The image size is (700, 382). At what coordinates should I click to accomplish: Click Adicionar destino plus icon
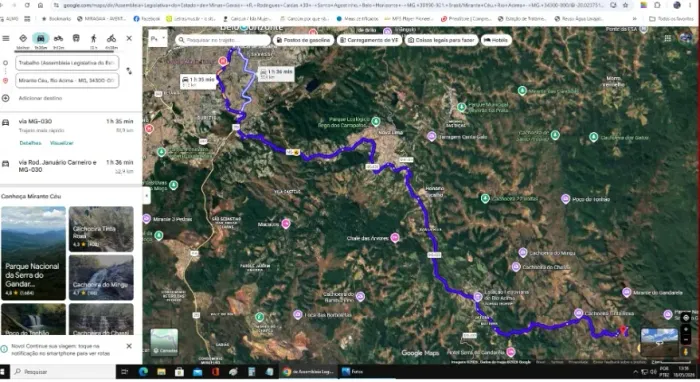click(x=6, y=98)
